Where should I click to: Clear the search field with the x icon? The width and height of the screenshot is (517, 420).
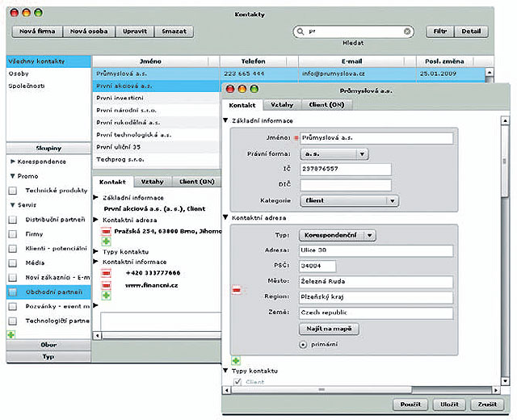(407, 31)
